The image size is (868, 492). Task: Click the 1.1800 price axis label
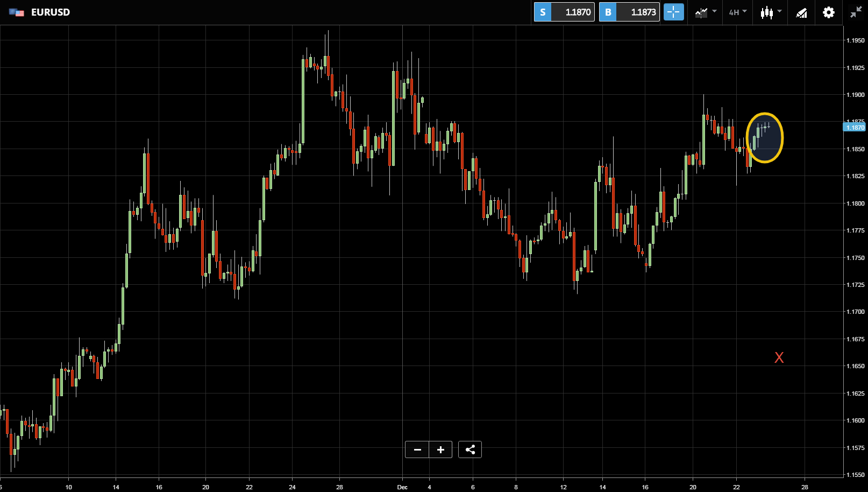(856, 203)
